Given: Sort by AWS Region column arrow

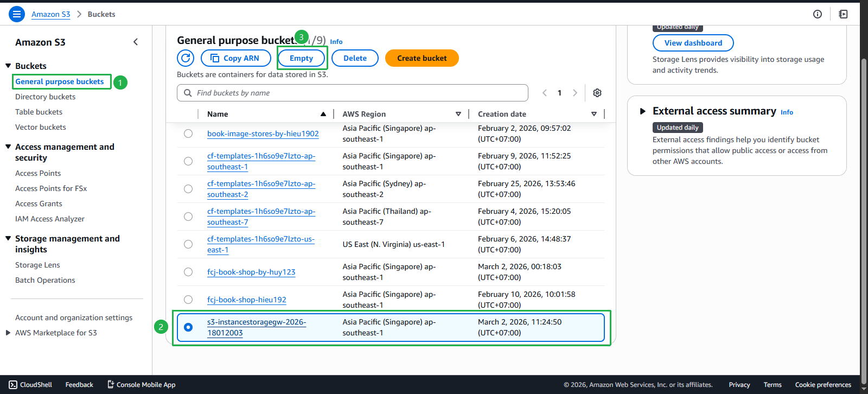Looking at the screenshot, I should (458, 114).
